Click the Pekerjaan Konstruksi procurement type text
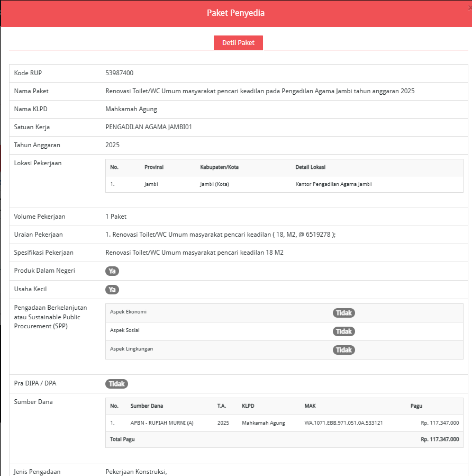Image resolution: width=472 pixels, height=476 pixels. click(137, 472)
